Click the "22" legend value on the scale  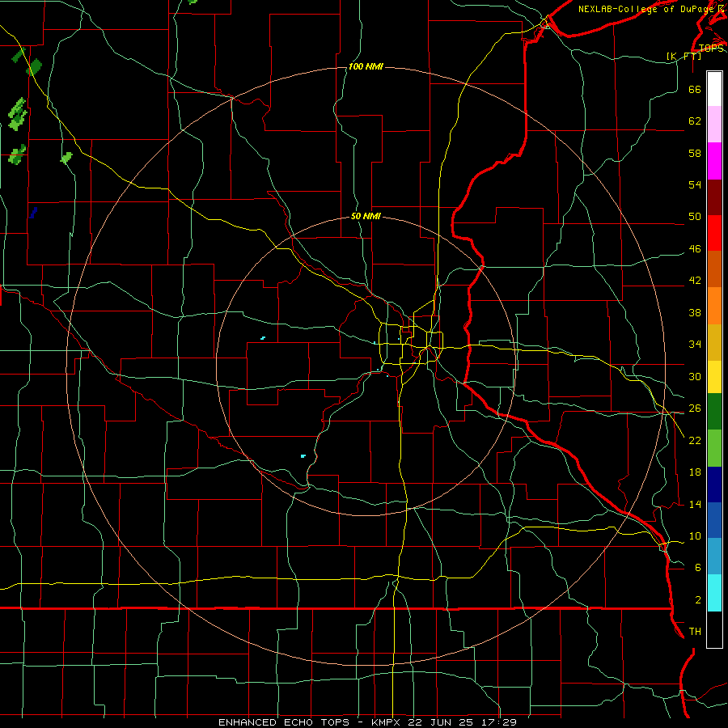pos(695,441)
